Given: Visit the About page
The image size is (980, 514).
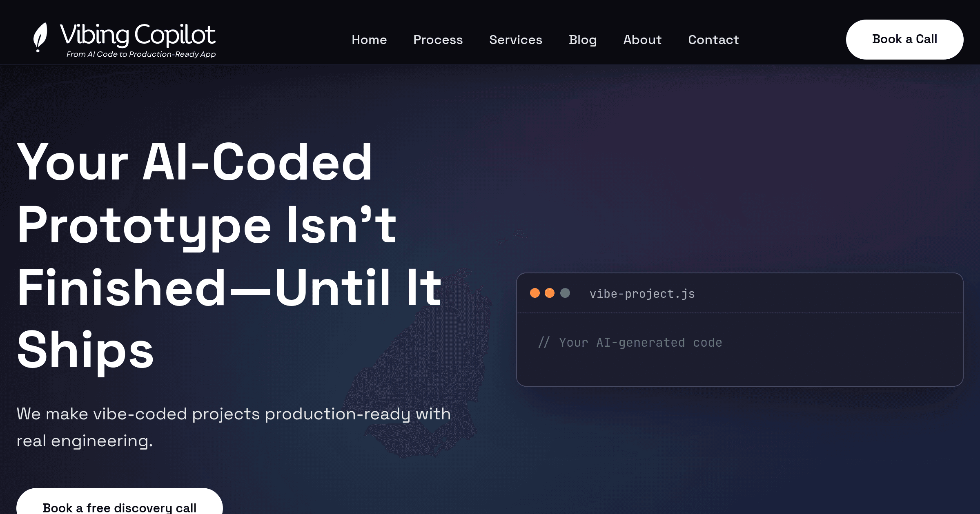Looking at the screenshot, I should click(x=642, y=40).
